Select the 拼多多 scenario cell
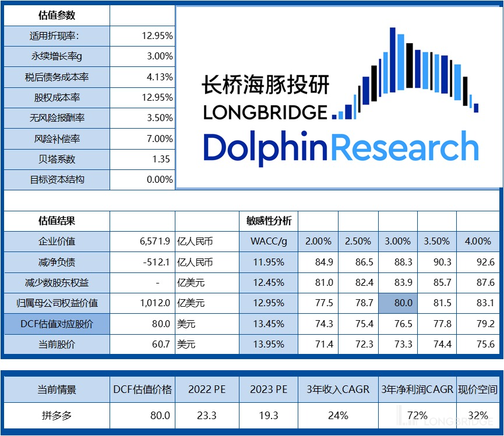This screenshot has width=504, height=436. (57, 416)
